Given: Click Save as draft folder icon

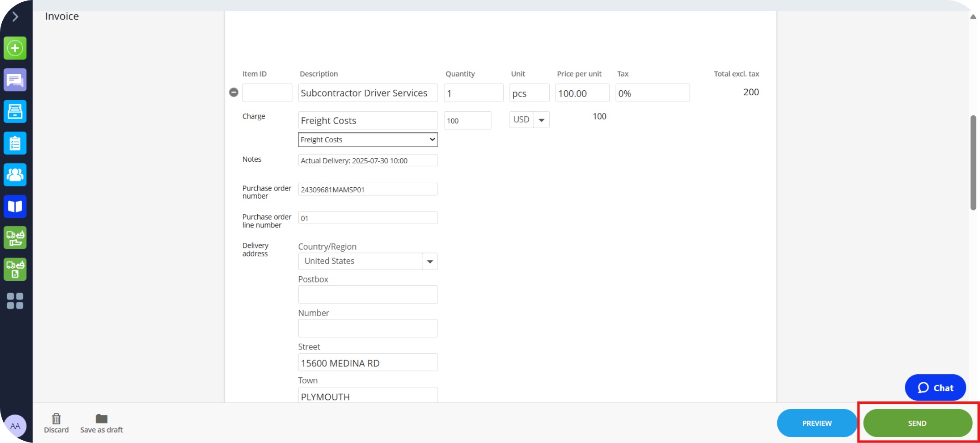Looking at the screenshot, I should (101, 419).
